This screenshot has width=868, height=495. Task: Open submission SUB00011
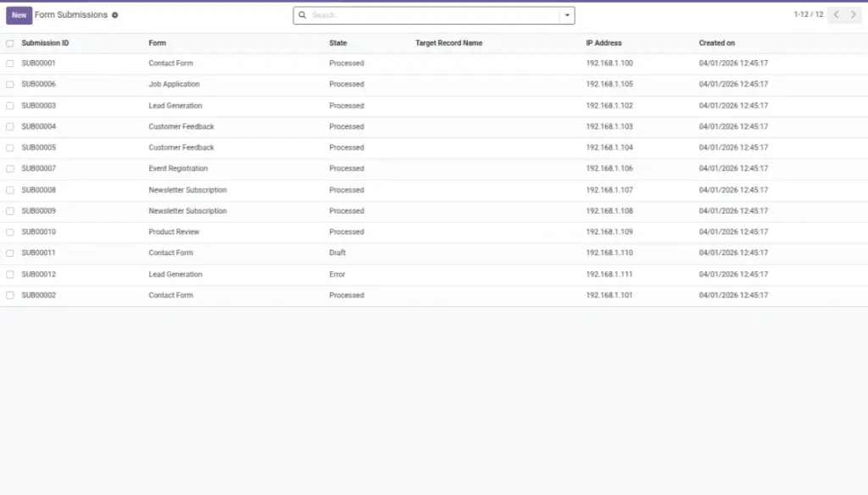[39, 253]
